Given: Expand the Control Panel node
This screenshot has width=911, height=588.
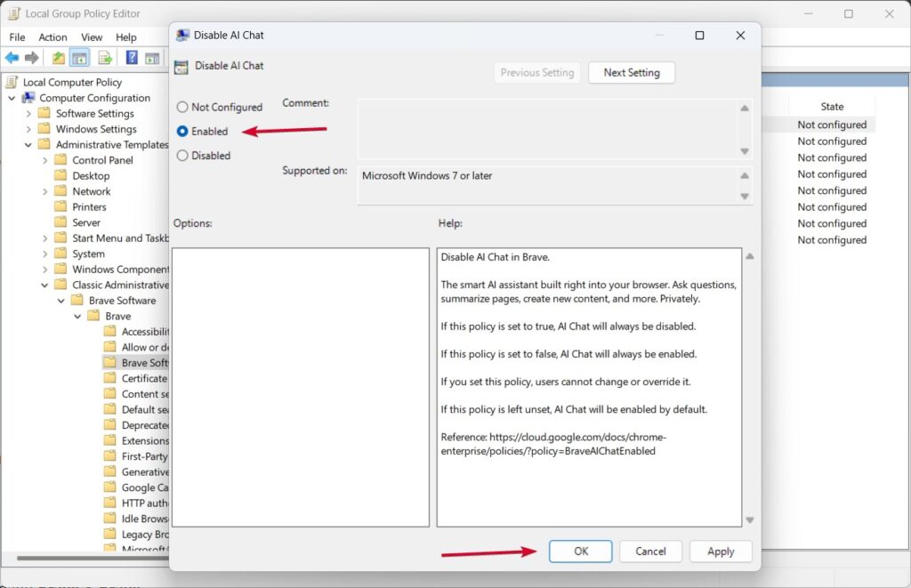Looking at the screenshot, I should [44, 160].
